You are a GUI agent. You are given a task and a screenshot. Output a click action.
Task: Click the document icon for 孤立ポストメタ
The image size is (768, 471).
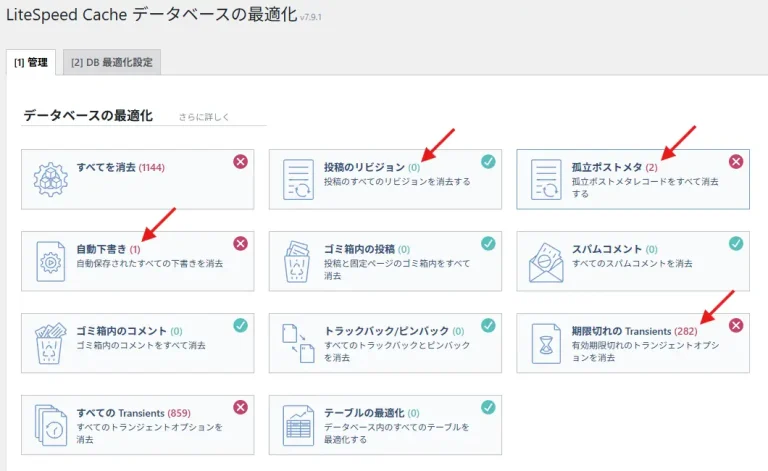tap(546, 180)
